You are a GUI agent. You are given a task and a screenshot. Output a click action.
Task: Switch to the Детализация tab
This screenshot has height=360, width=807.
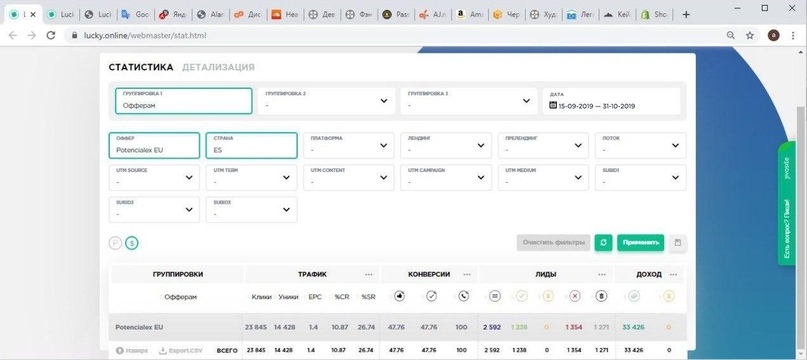coord(218,67)
